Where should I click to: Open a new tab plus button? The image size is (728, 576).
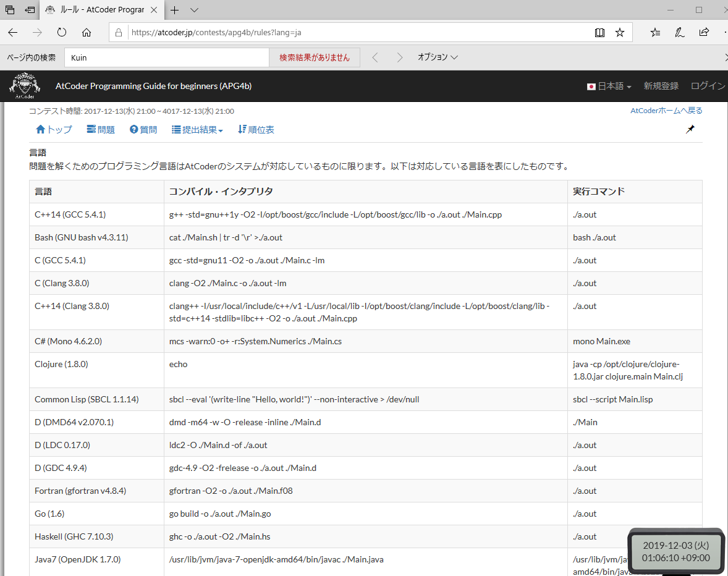[x=174, y=10]
